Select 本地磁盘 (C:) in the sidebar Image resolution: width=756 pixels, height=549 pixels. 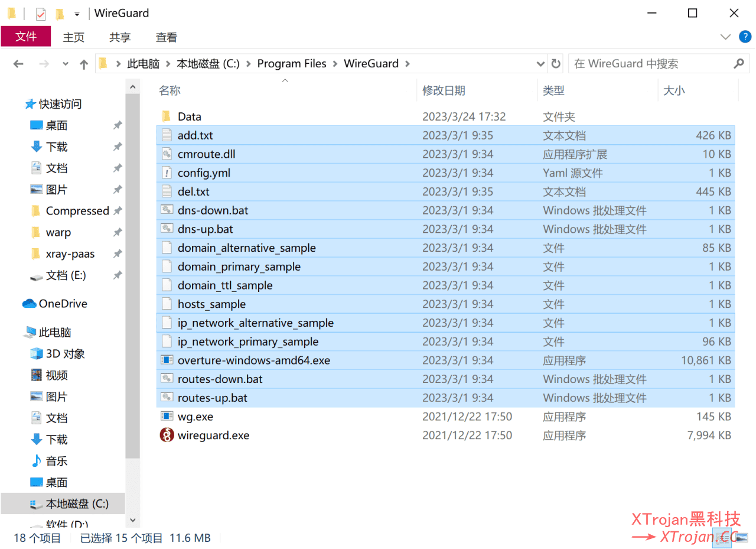(63, 504)
